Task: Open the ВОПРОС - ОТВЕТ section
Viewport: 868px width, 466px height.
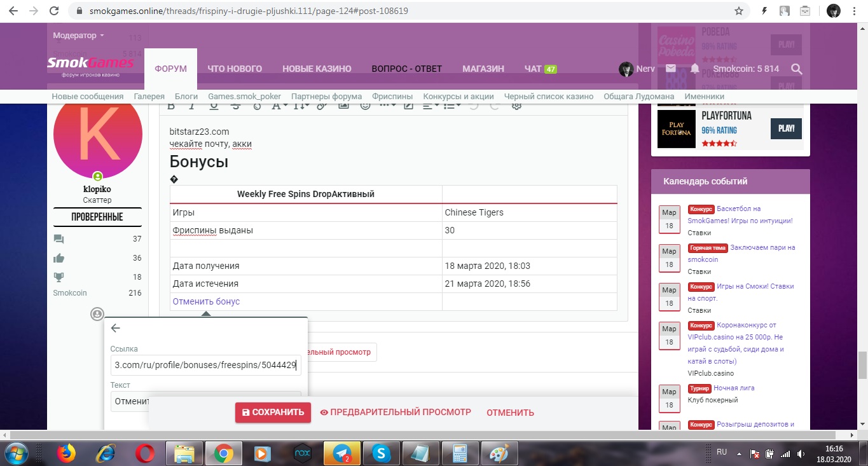Action: (406, 69)
